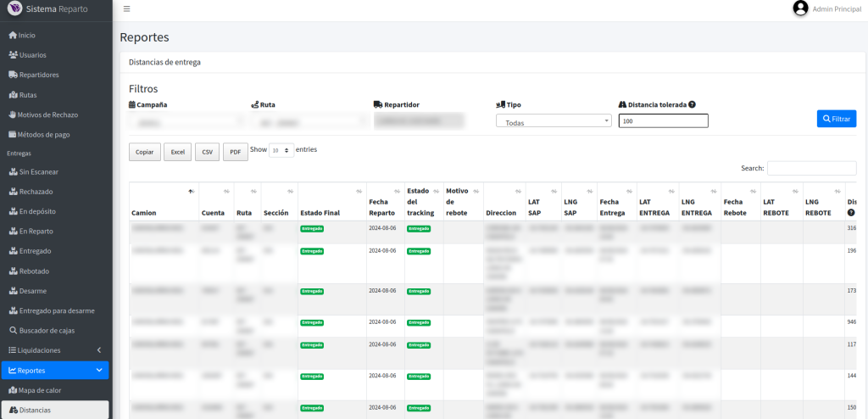Image resolution: width=868 pixels, height=419 pixels.
Task: Click the Motivos de Rechazo hand icon
Action: [13, 115]
